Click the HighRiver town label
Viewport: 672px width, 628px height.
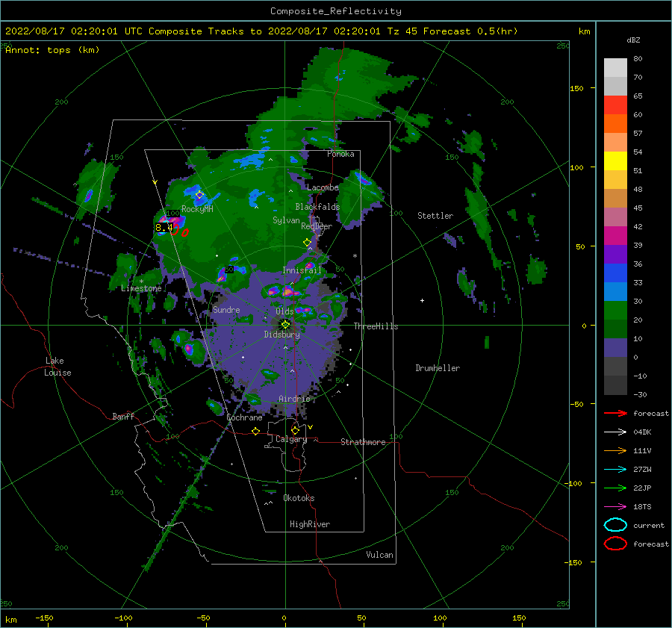coord(310,524)
